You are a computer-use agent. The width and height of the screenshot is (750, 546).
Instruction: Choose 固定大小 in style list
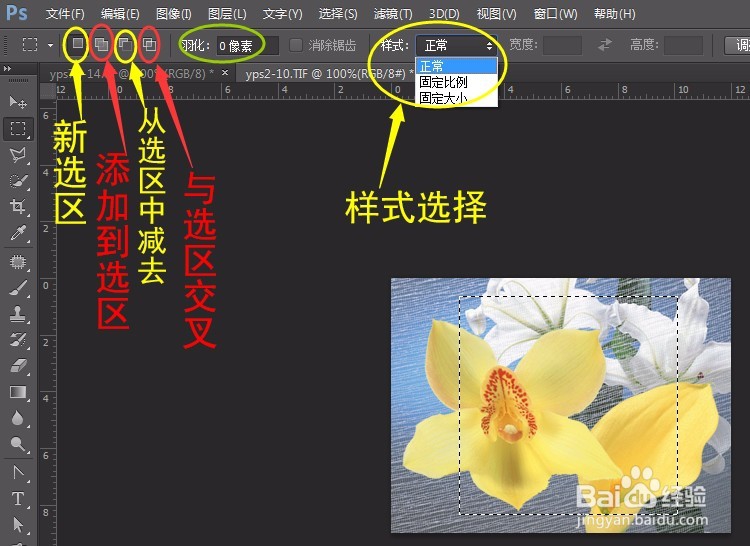coord(457,98)
